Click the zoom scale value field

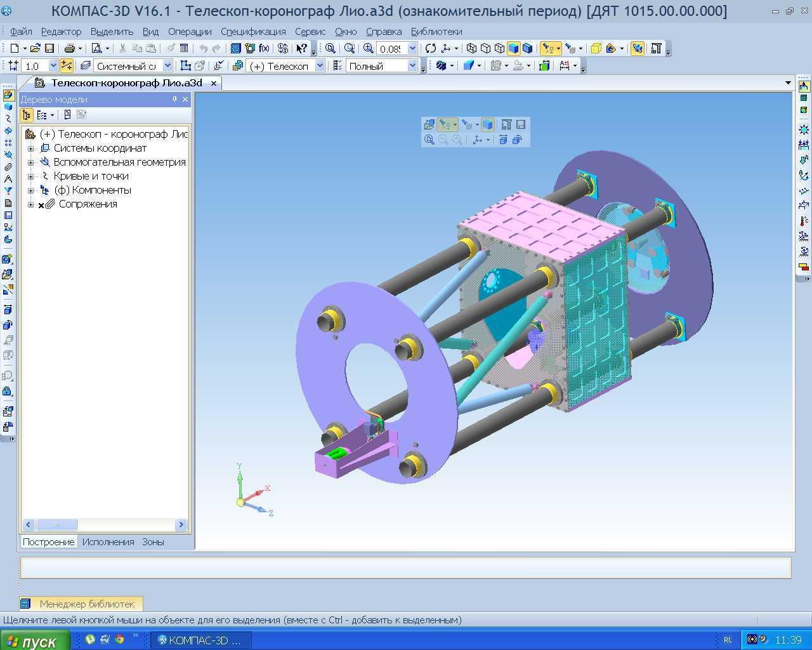(391, 48)
